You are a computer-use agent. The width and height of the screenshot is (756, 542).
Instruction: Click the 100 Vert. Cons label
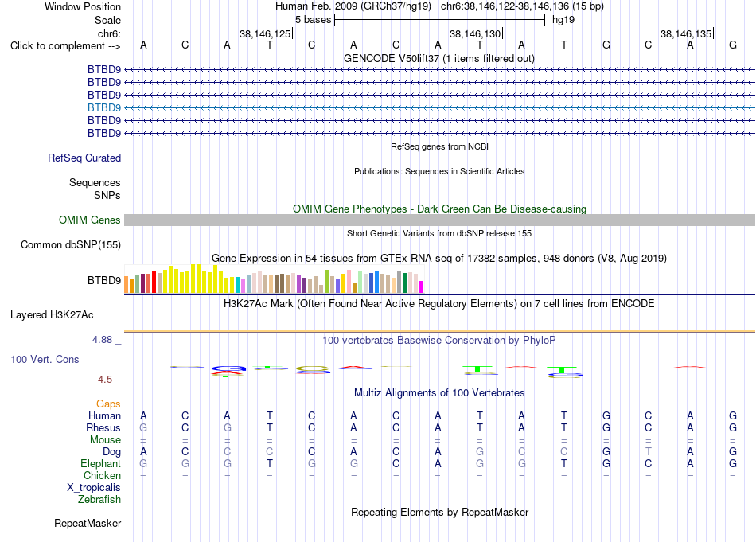pyautogui.click(x=45, y=359)
